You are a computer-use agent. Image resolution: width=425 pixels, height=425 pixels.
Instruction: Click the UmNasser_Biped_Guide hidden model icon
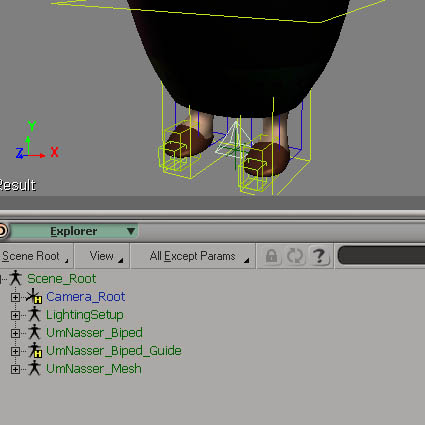[35, 350]
